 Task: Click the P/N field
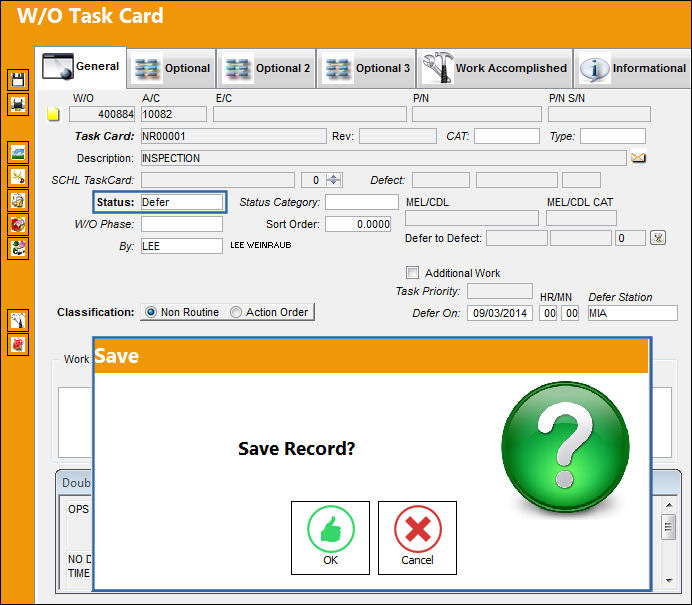click(x=477, y=114)
